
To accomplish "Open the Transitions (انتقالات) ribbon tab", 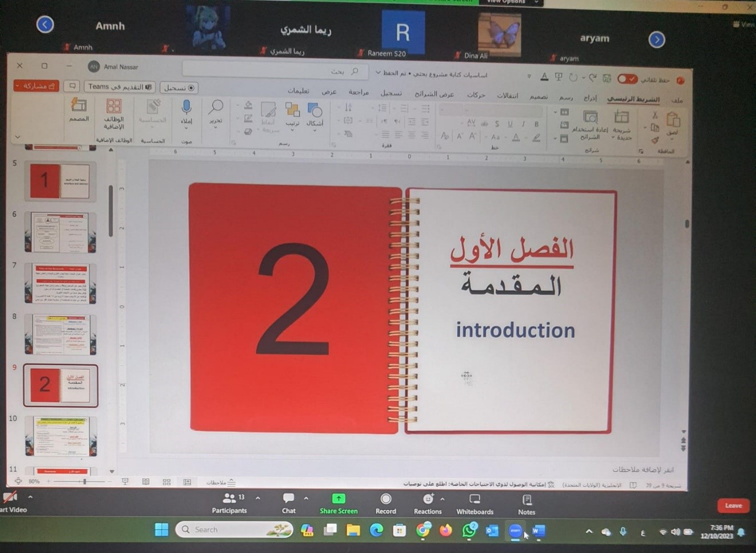I will point(507,96).
